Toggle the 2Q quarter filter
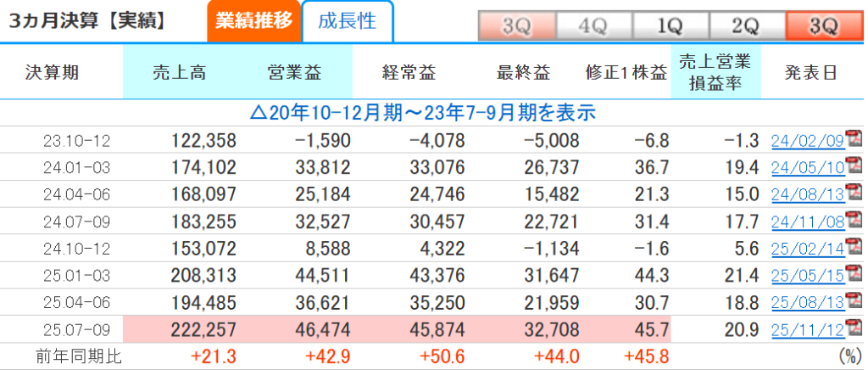 [x=747, y=25]
